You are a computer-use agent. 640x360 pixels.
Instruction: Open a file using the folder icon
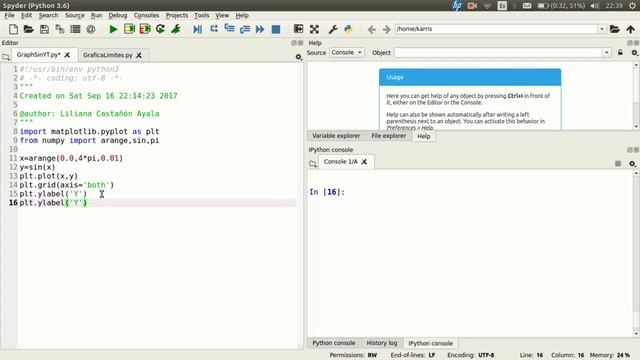28,29
